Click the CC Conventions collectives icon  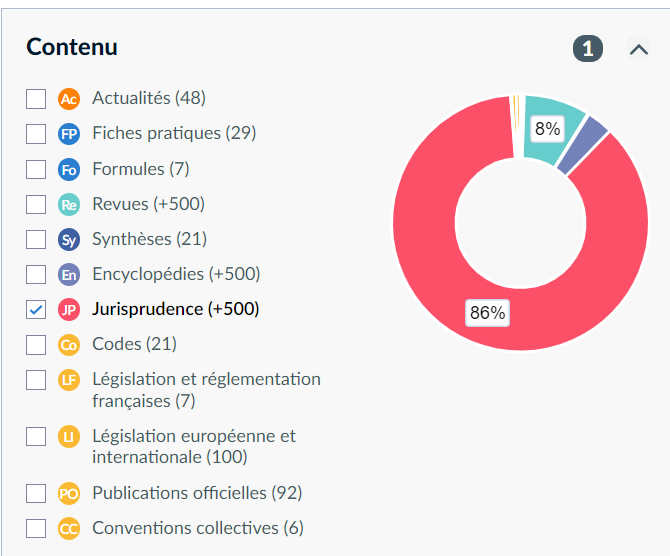pyautogui.click(x=69, y=529)
